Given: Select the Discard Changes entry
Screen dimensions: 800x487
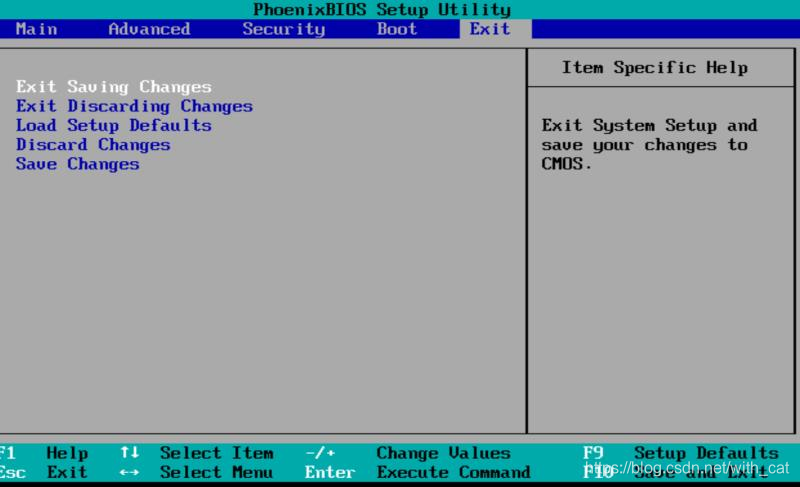Looking at the screenshot, I should click(x=93, y=145).
